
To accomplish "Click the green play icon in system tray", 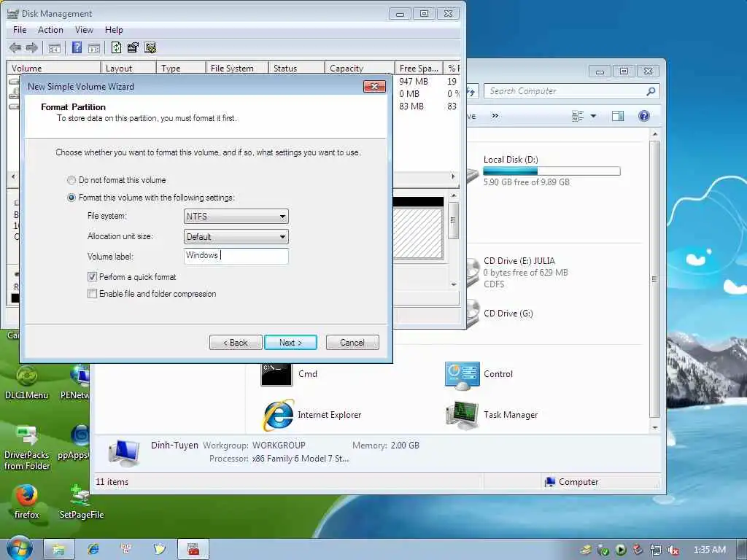I will coord(621,550).
